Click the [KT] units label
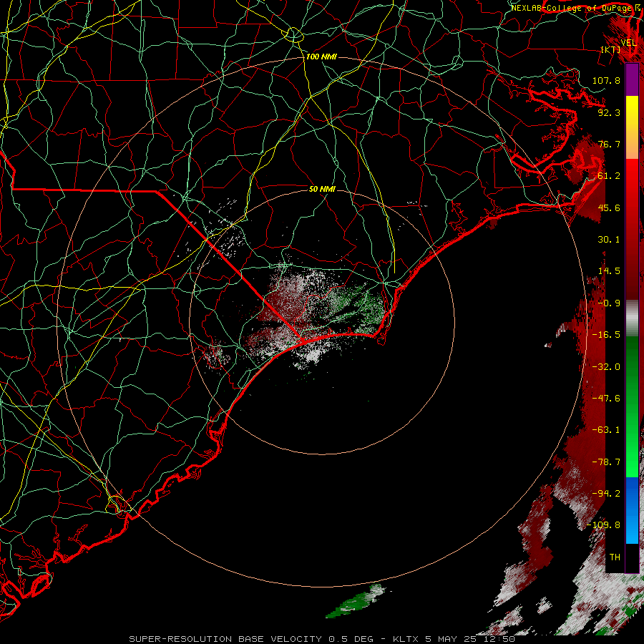Viewport: 644px width, 644px height. point(611,49)
